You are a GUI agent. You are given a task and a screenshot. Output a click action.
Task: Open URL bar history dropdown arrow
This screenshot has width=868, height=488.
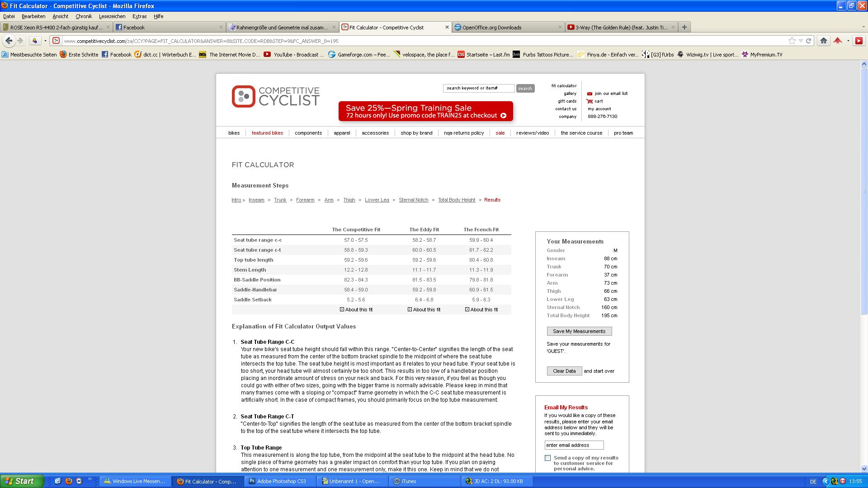point(801,41)
